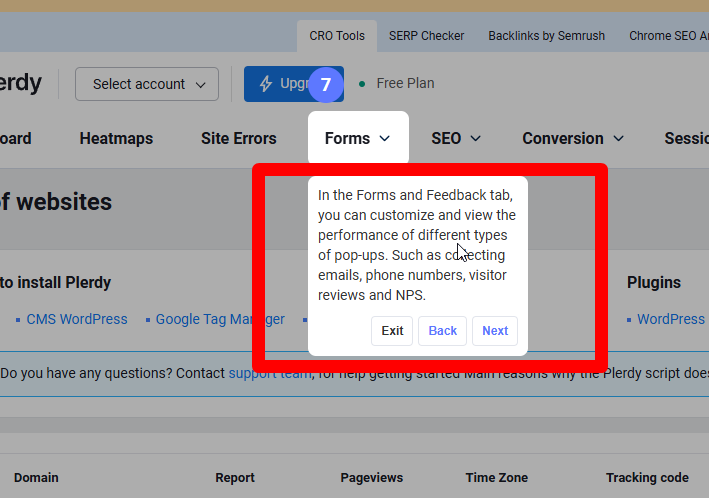Screen dimensions: 709x498
Task: Click the Tracking code column header
Action: [x=647, y=478]
